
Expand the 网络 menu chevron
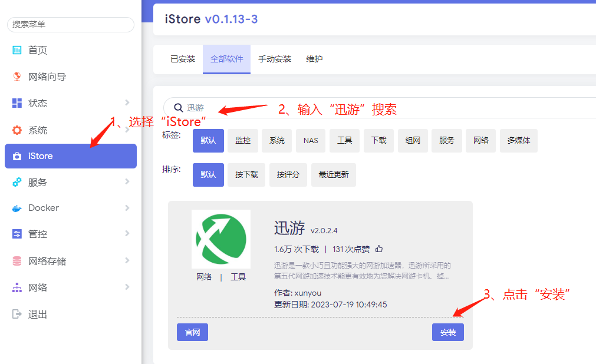[127, 287]
